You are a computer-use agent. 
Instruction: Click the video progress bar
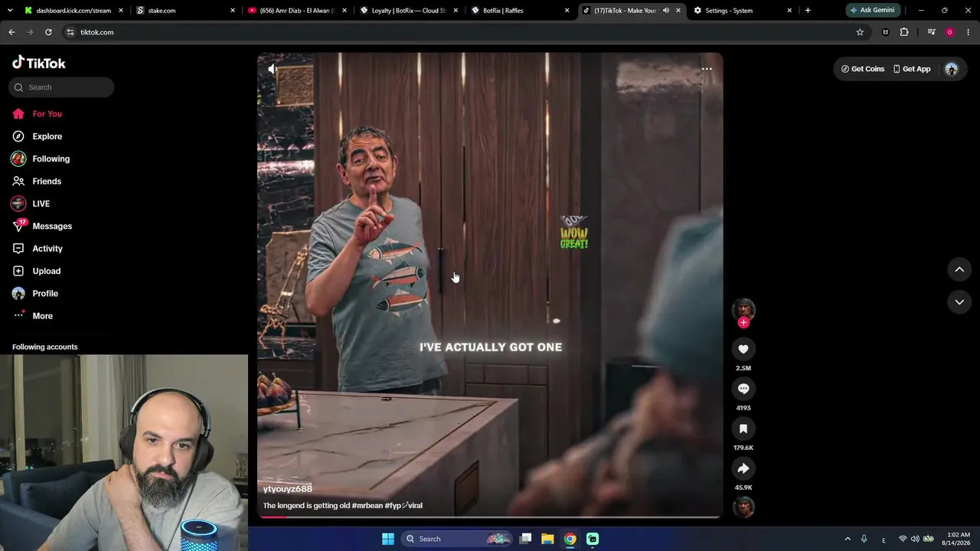490,517
